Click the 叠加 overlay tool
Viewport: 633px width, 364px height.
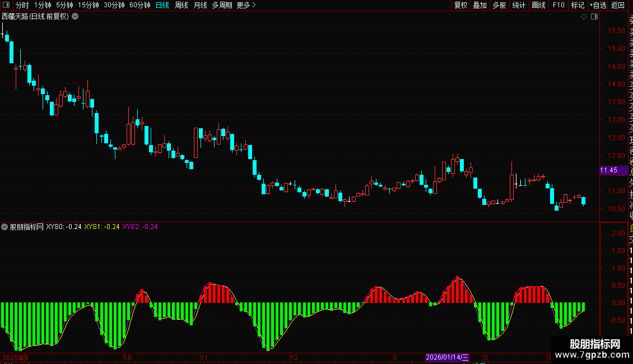480,5
